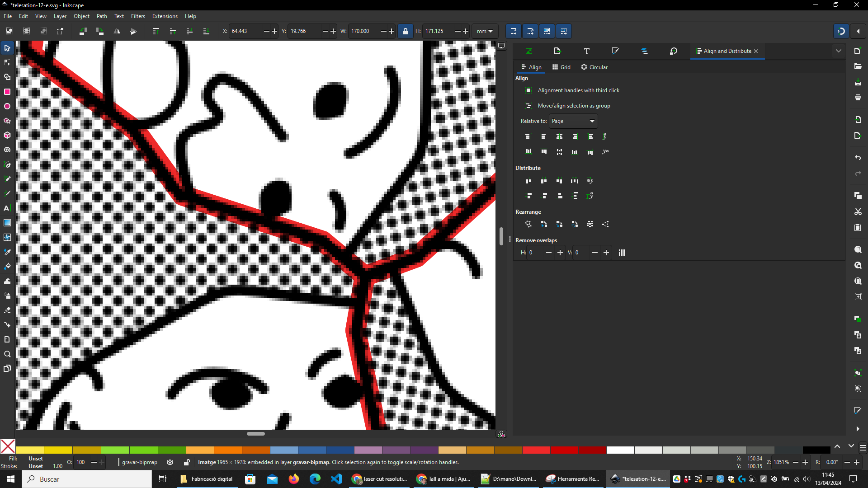868x488 pixels.
Task: Open the Extensions menu
Action: tap(165, 16)
